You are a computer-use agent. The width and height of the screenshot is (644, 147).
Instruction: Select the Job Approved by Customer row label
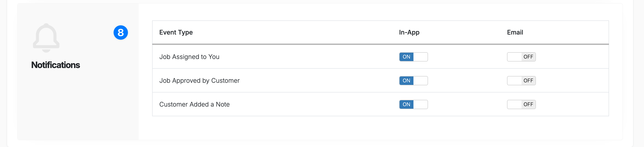click(x=200, y=80)
